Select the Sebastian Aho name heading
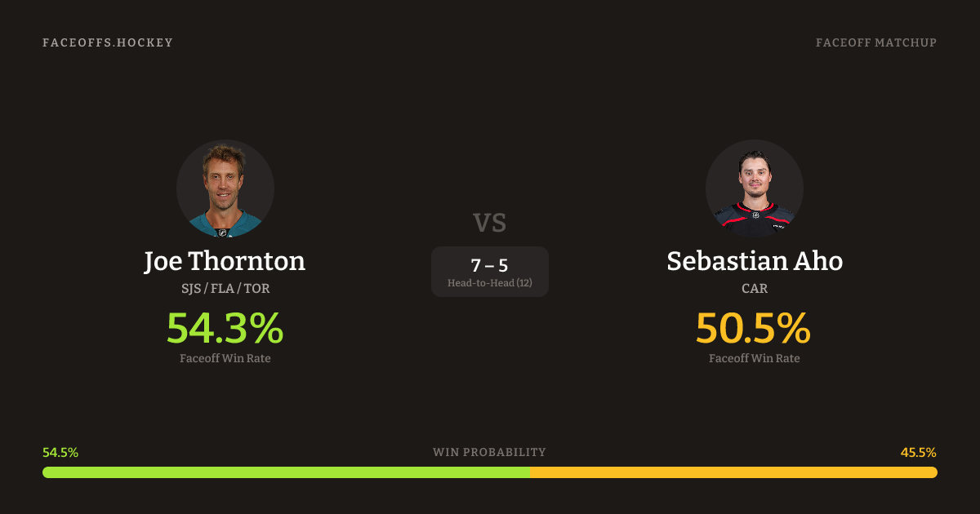The height and width of the screenshot is (514, 980). [x=754, y=261]
